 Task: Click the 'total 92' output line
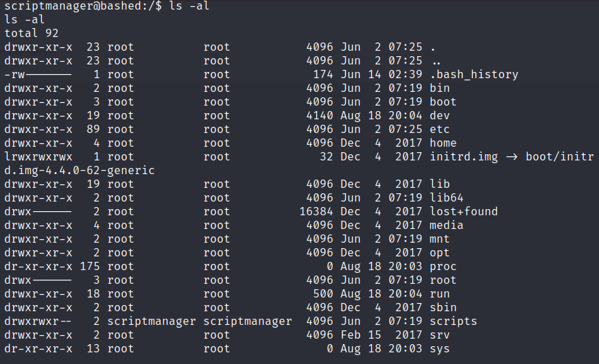(x=32, y=34)
